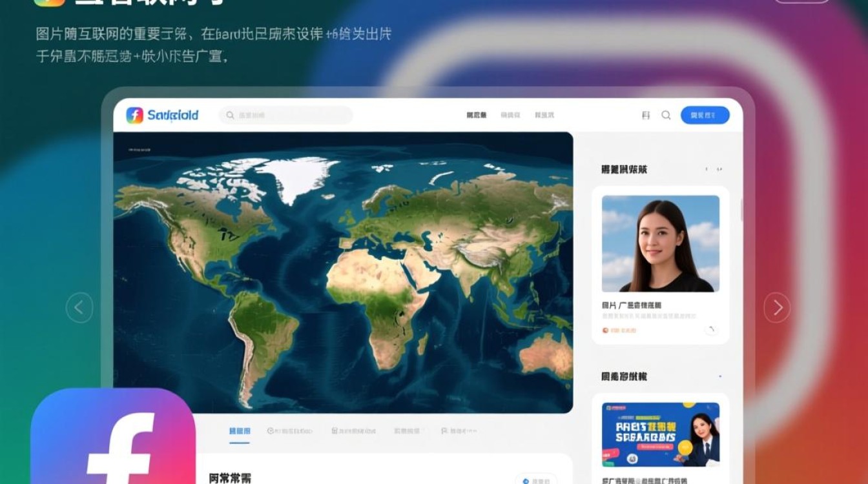The width and height of the screenshot is (868, 484).
Task: Select the middle gray header navigation item
Action: 510,116
